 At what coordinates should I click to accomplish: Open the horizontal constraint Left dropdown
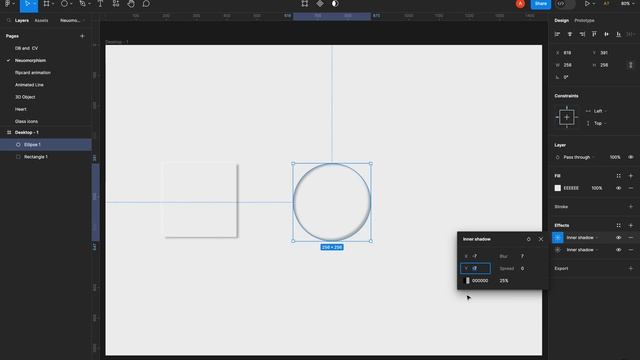[596, 111]
